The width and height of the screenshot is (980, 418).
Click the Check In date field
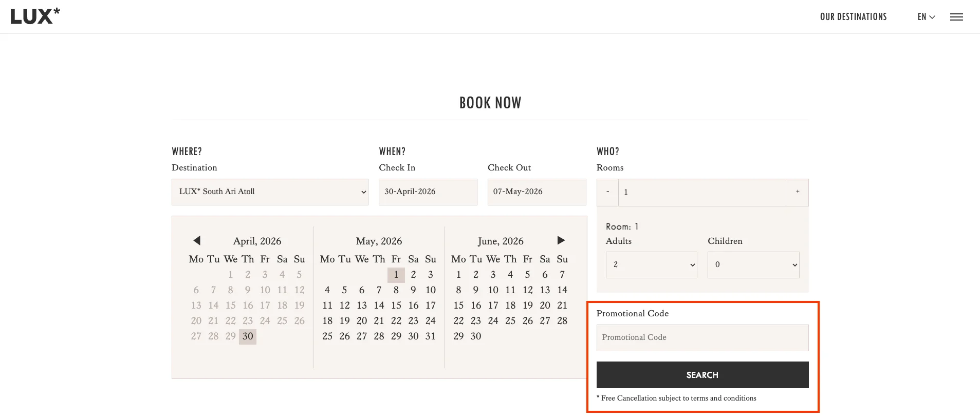(x=428, y=192)
